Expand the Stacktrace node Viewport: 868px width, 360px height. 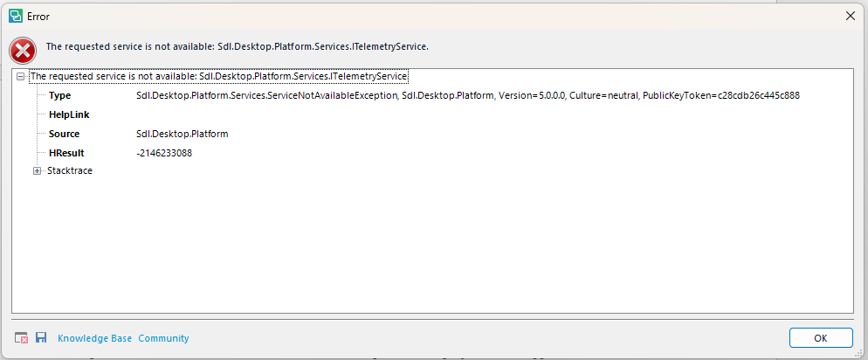(38, 170)
